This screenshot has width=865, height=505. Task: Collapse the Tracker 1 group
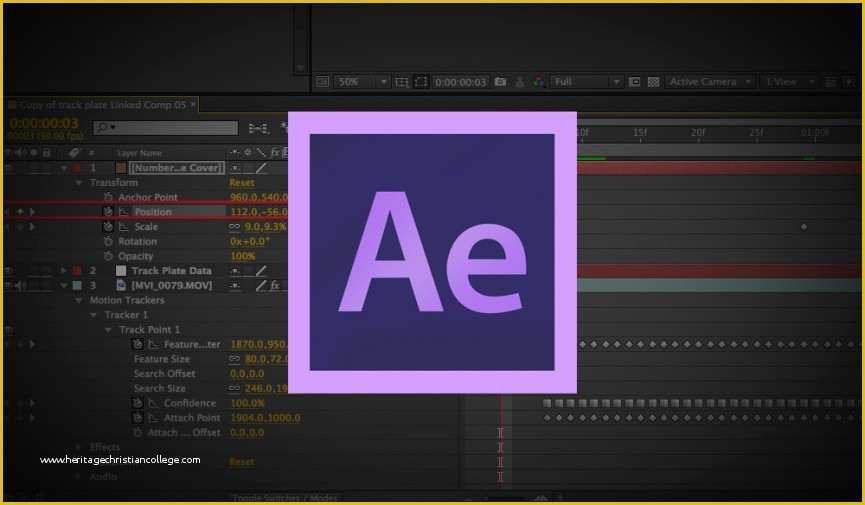click(x=94, y=315)
